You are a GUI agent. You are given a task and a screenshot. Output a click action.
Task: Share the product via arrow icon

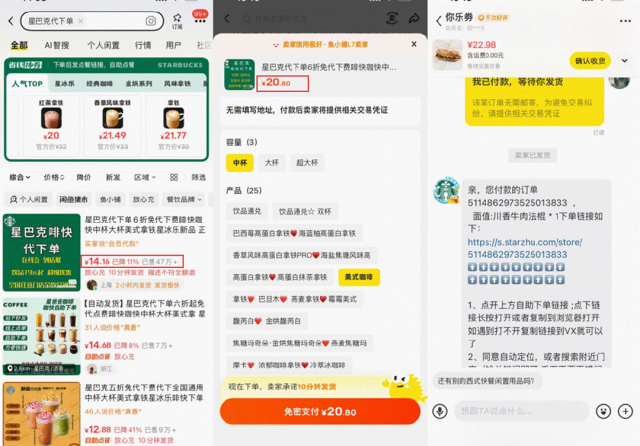(414, 18)
